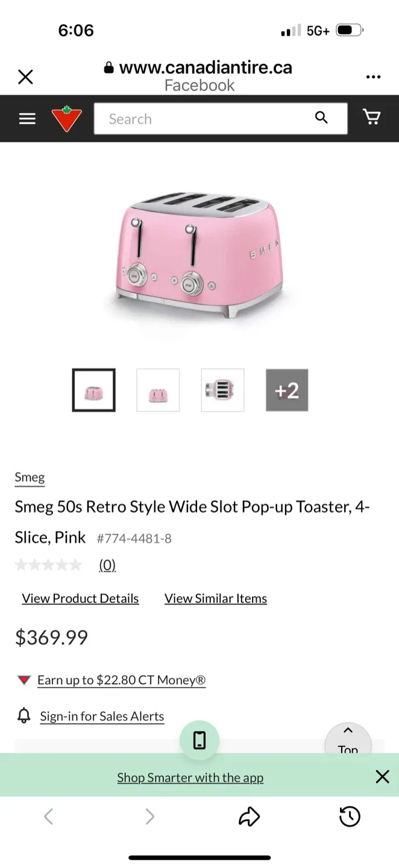Open the browser options ellipsis menu

373,77
